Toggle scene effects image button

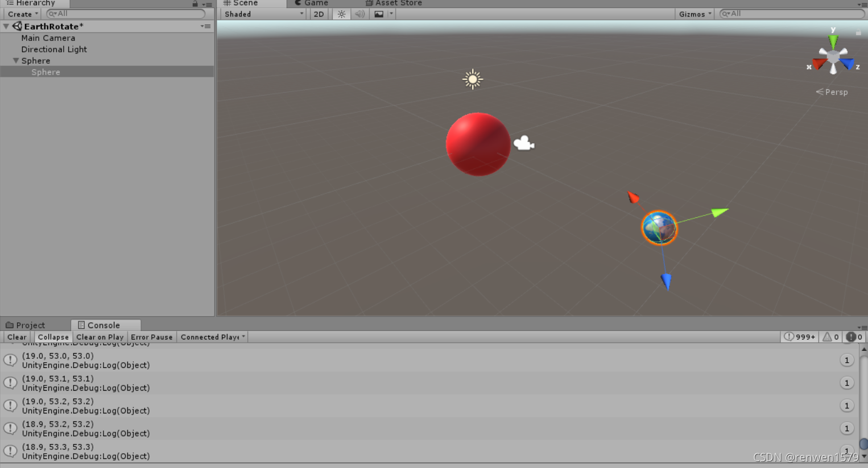[x=379, y=14]
